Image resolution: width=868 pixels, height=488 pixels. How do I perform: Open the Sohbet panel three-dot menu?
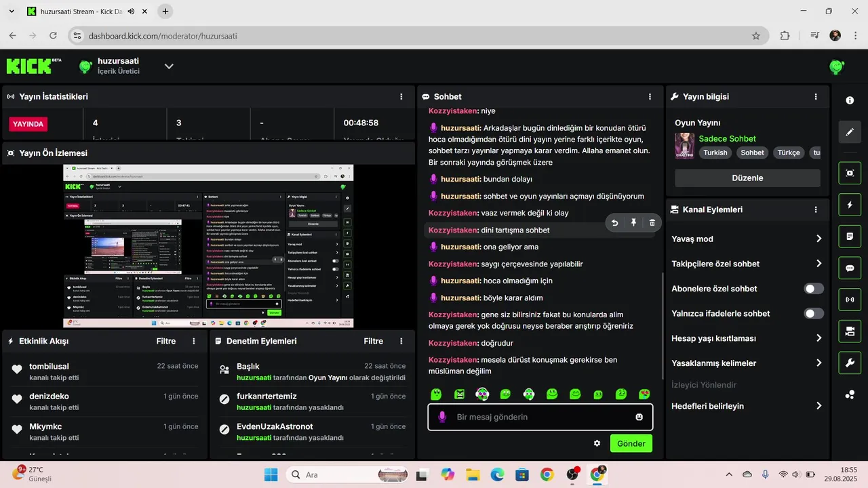[650, 97]
